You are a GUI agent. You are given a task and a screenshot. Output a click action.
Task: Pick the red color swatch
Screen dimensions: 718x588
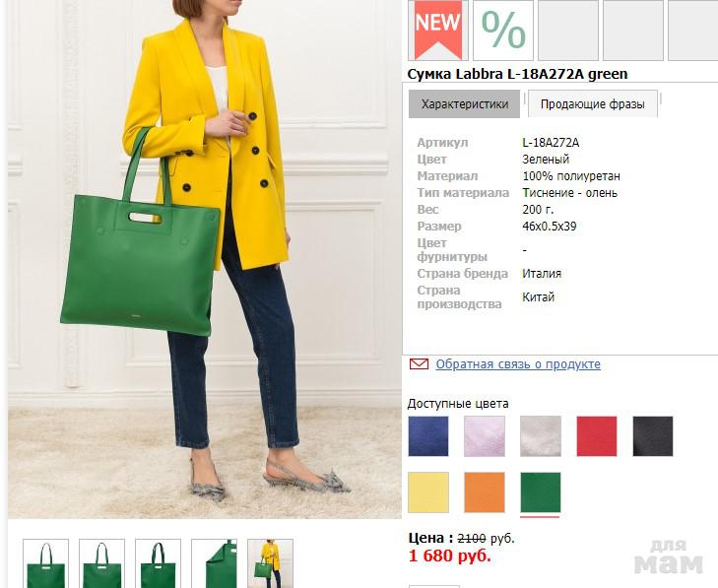point(597,436)
